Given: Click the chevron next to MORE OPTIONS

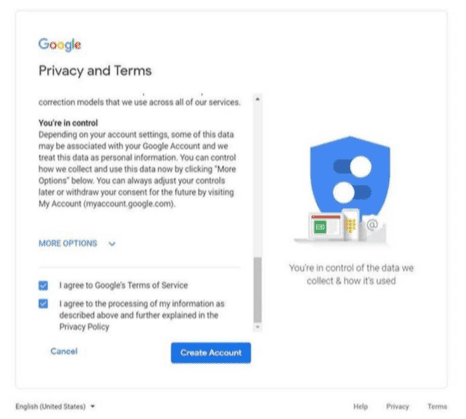Looking at the screenshot, I should click(112, 244).
